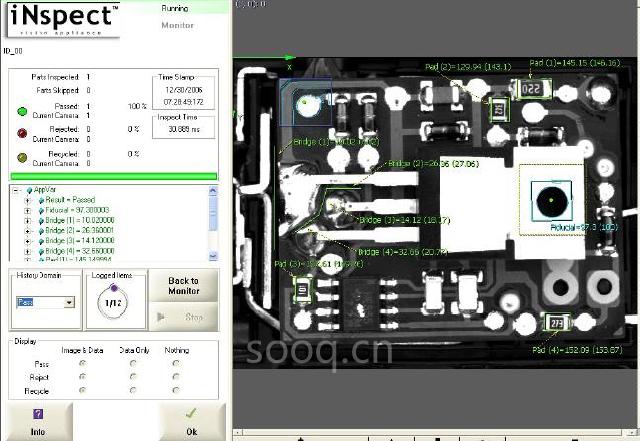Click the green inspection progress bar
Image resolution: width=640 pixels, height=441 pixels.
click(x=112, y=177)
